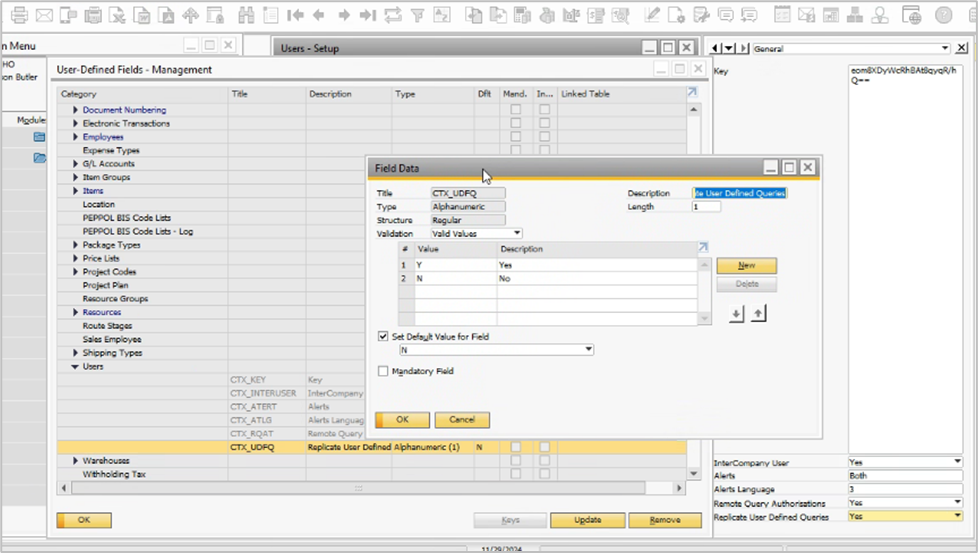The image size is (978, 553).
Task: Click New to add valid value
Action: tap(746, 266)
